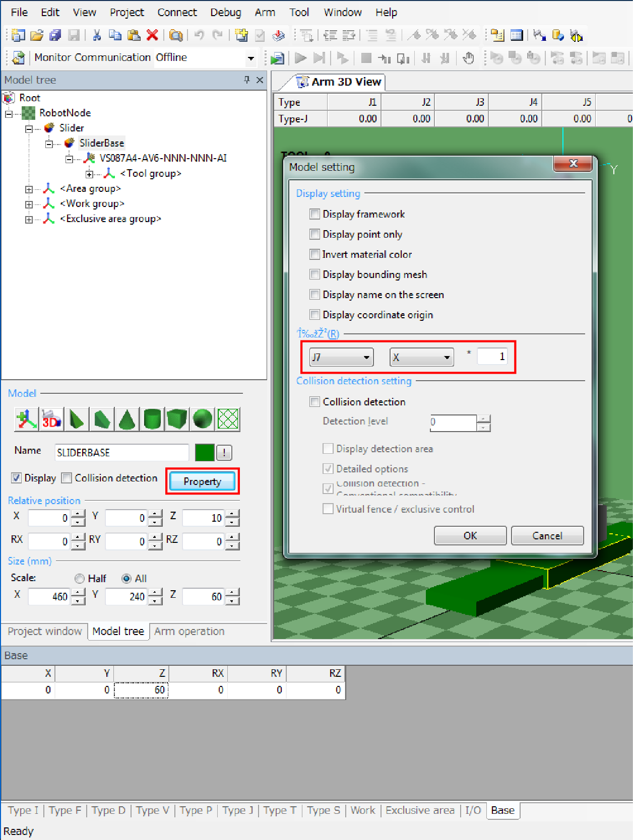The height and width of the screenshot is (840, 633).
Task: Click the add coordinate axis icon
Action: (x=26, y=419)
